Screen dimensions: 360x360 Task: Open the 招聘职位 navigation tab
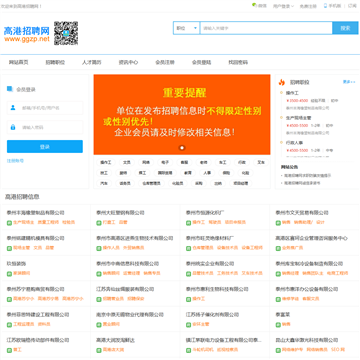[x=55, y=62]
